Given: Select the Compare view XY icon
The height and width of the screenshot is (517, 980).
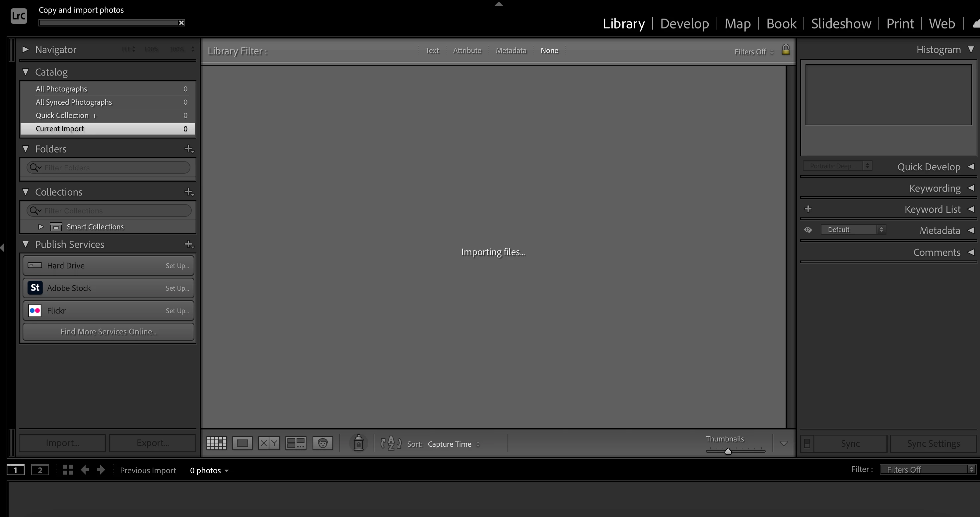Looking at the screenshot, I should (269, 443).
